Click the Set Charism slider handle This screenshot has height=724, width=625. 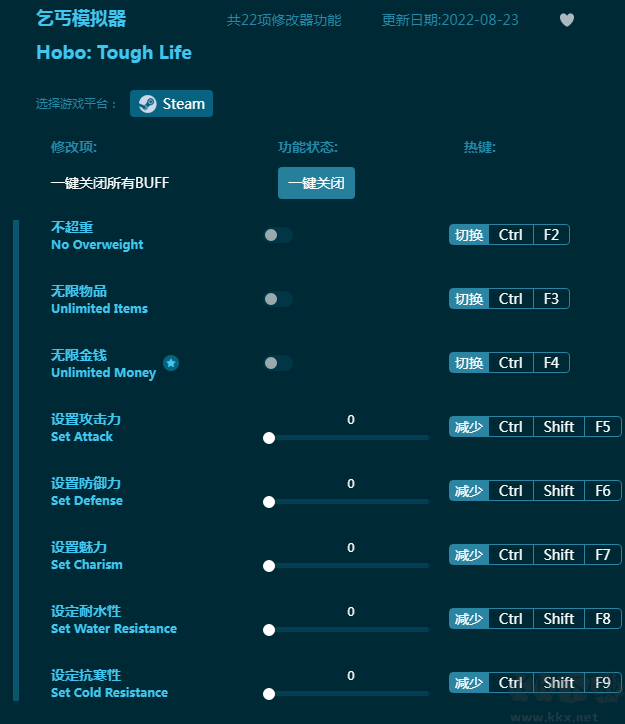(269, 566)
